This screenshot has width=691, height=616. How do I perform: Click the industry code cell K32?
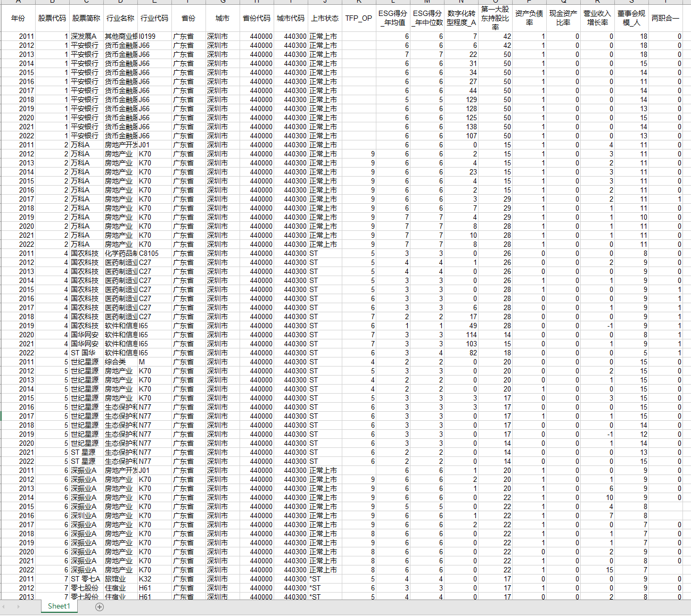click(154, 579)
